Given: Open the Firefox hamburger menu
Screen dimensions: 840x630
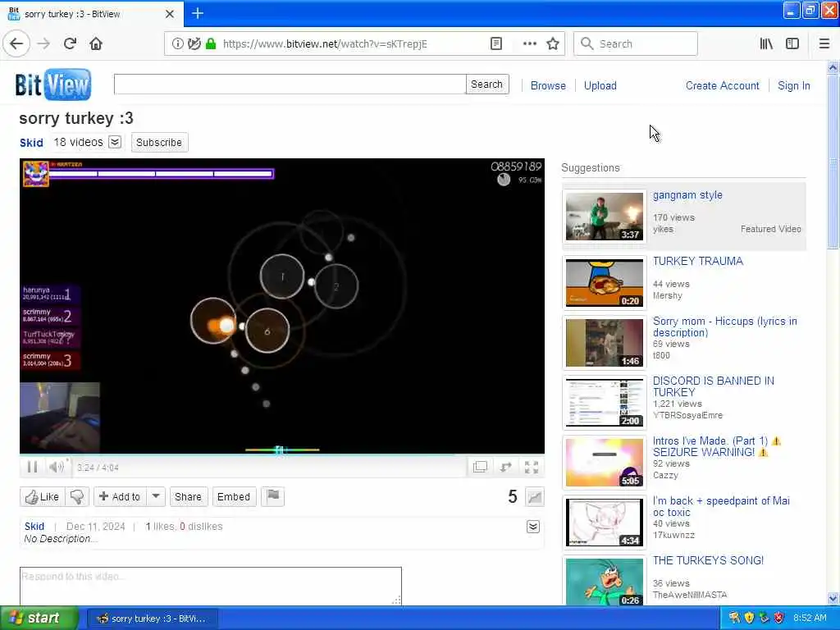Looking at the screenshot, I should pyautogui.click(x=824, y=43).
